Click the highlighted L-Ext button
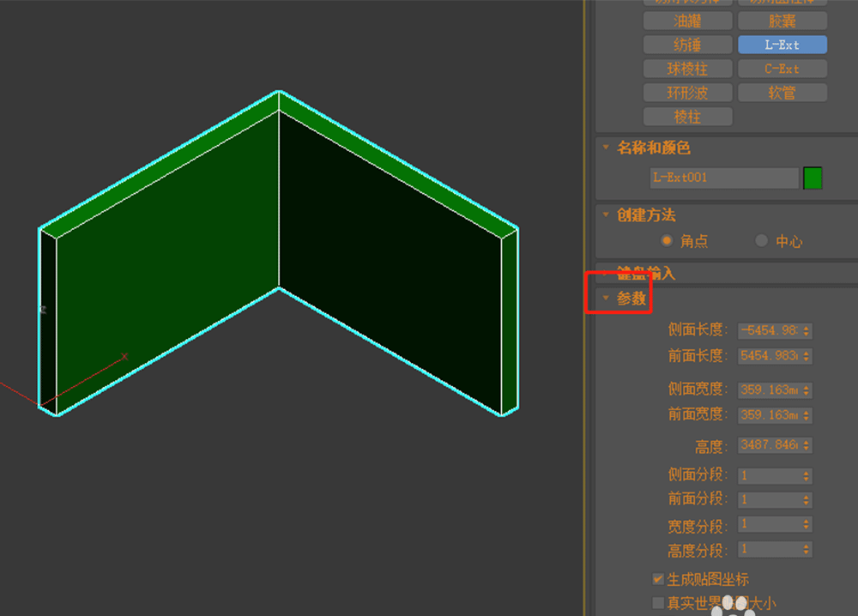 (x=782, y=45)
